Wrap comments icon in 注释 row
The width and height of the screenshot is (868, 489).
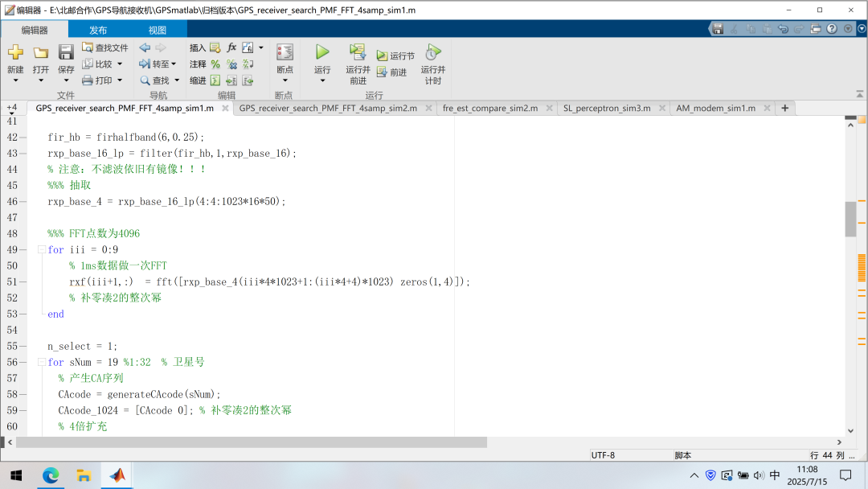pyautogui.click(x=248, y=64)
